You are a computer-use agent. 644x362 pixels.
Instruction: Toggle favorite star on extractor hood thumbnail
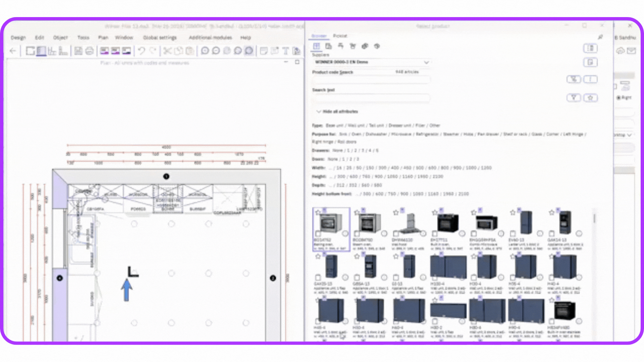(396, 213)
